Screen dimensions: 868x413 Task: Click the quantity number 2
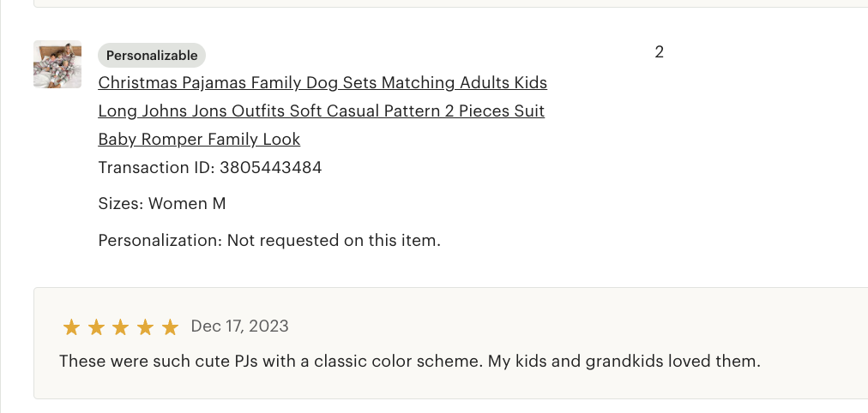point(659,52)
